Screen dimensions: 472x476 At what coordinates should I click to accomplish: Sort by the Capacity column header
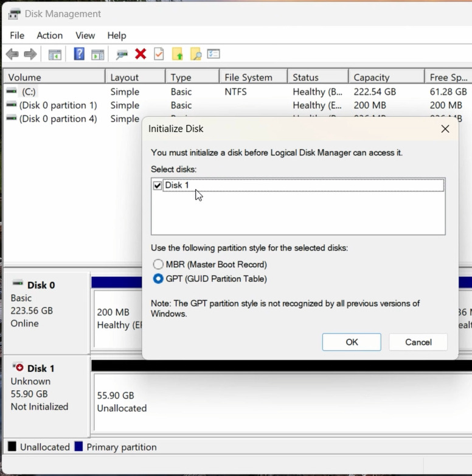(387, 77)
